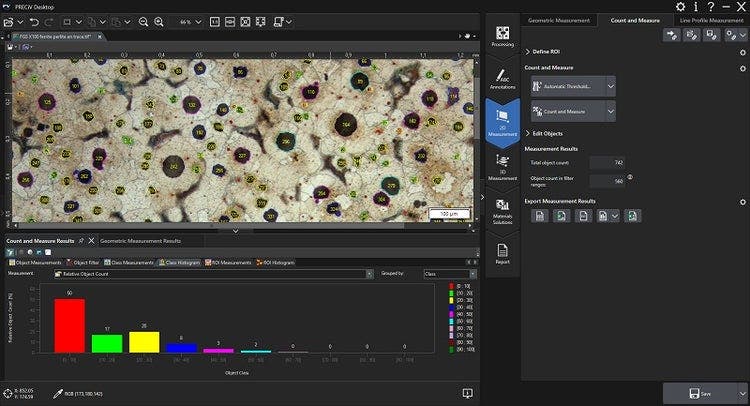Open Automatic Threshold dropdown arrow

(610, 87)
